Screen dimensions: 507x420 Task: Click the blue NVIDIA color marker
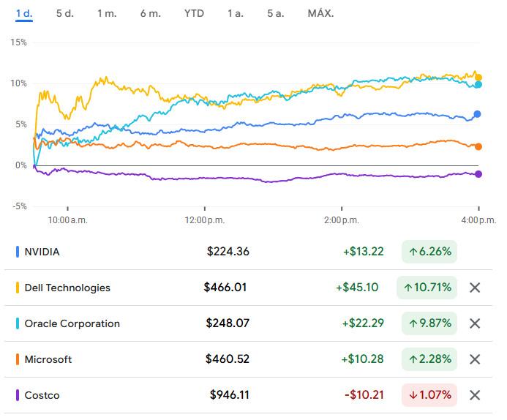tap(18, 252)
